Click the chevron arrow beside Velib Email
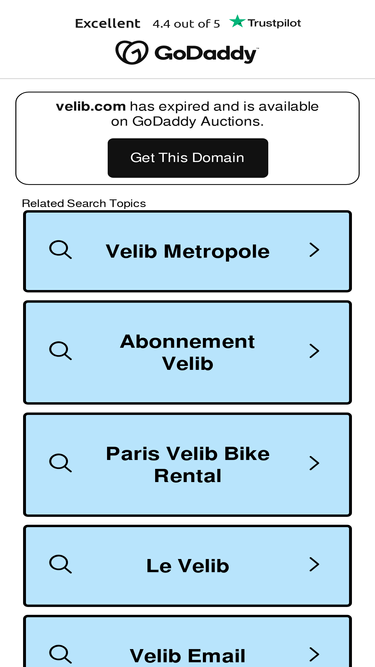 click(314, 654)
